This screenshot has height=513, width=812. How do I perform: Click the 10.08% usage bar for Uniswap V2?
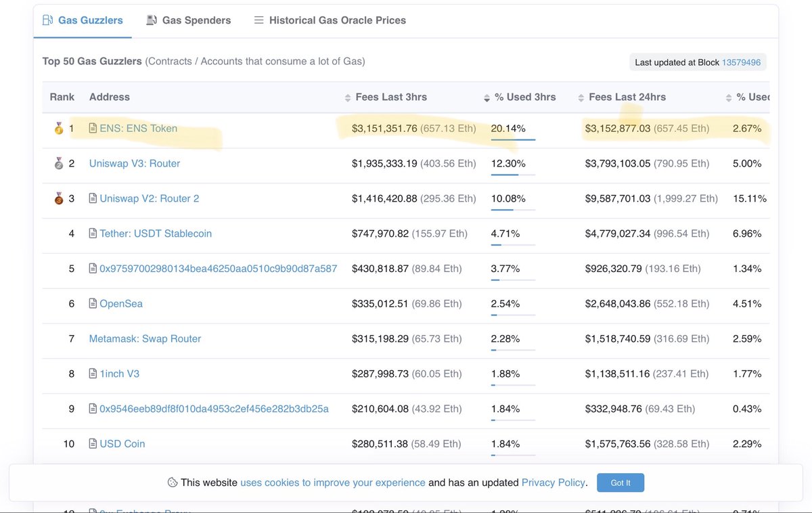[513, 210]
